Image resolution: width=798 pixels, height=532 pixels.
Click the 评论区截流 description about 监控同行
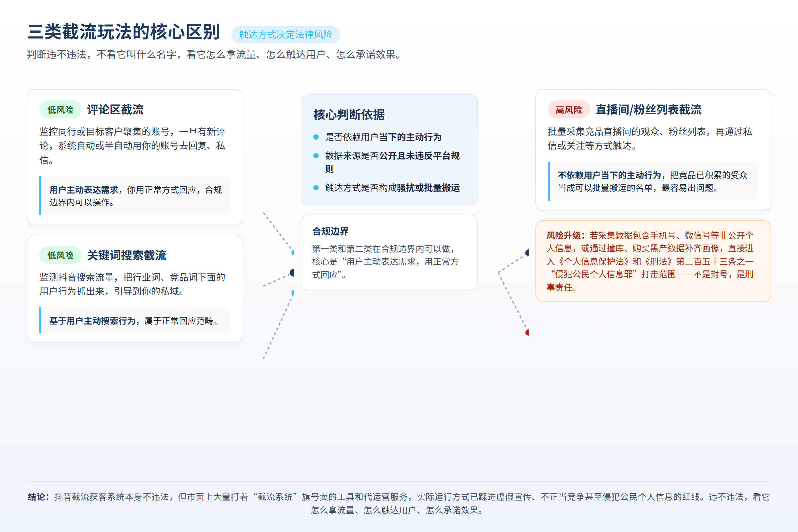[133, 146]
